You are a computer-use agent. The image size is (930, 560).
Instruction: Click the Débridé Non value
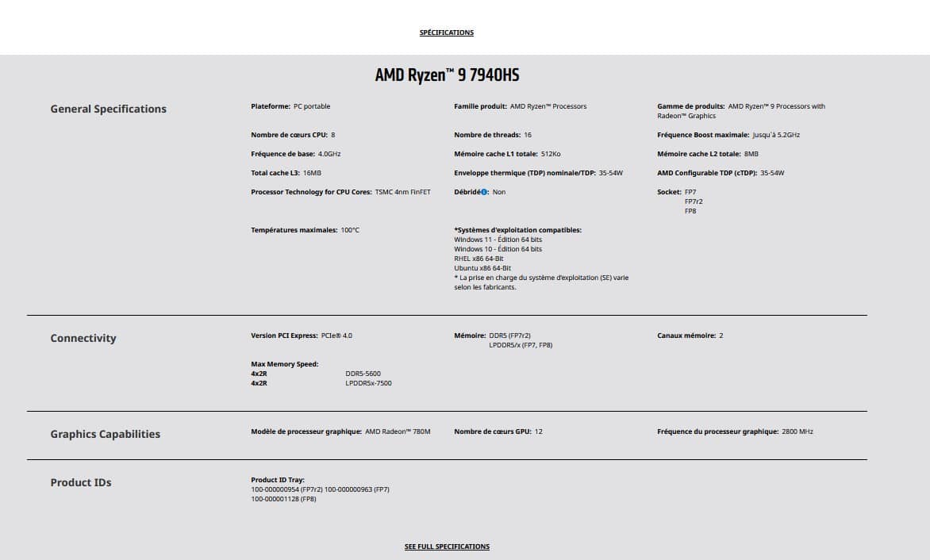pos(499,192)
